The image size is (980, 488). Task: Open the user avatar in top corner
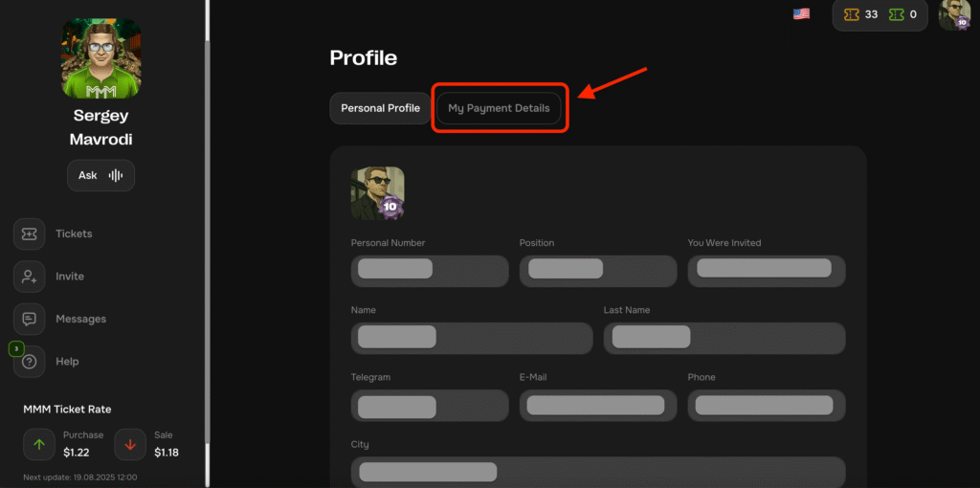coord(953,14)
